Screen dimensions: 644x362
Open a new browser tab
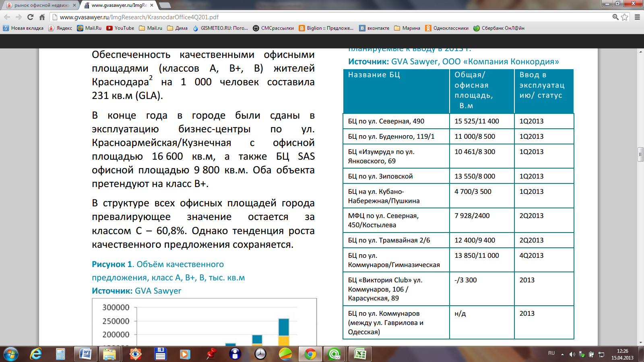click(x=165, y=5)
